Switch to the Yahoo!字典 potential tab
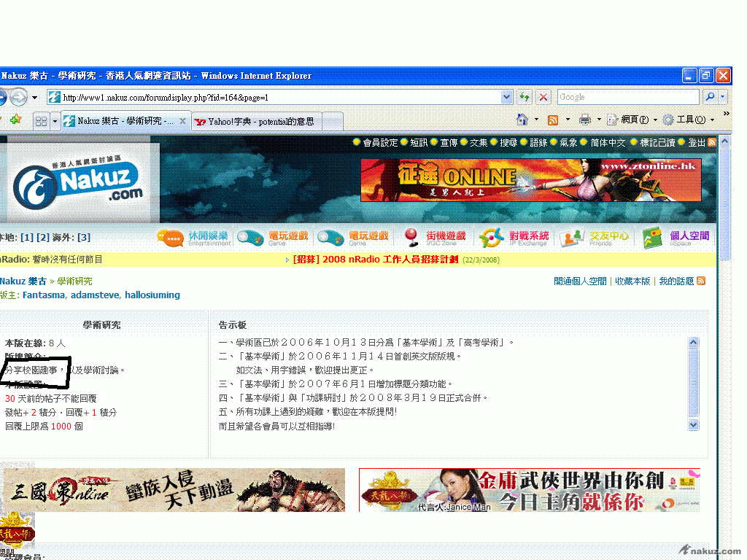Screen dimensions: 747x560 tap(258, 122)
